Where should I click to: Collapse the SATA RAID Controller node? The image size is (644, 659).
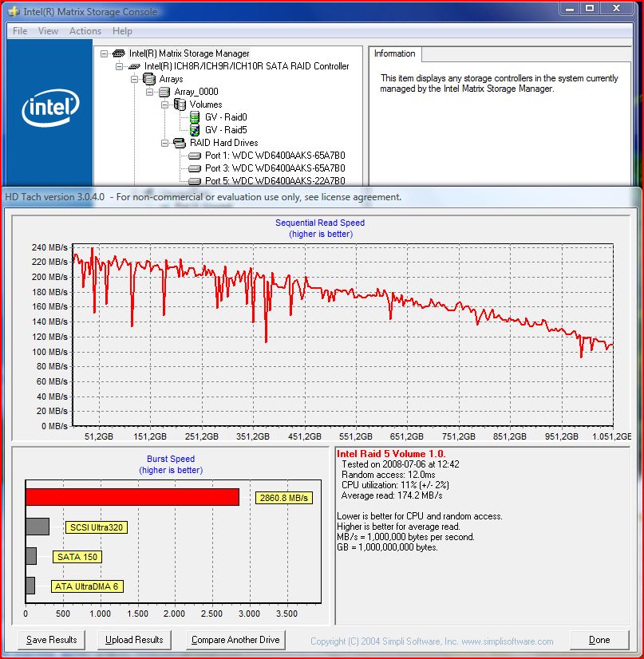tap(119, 66)
